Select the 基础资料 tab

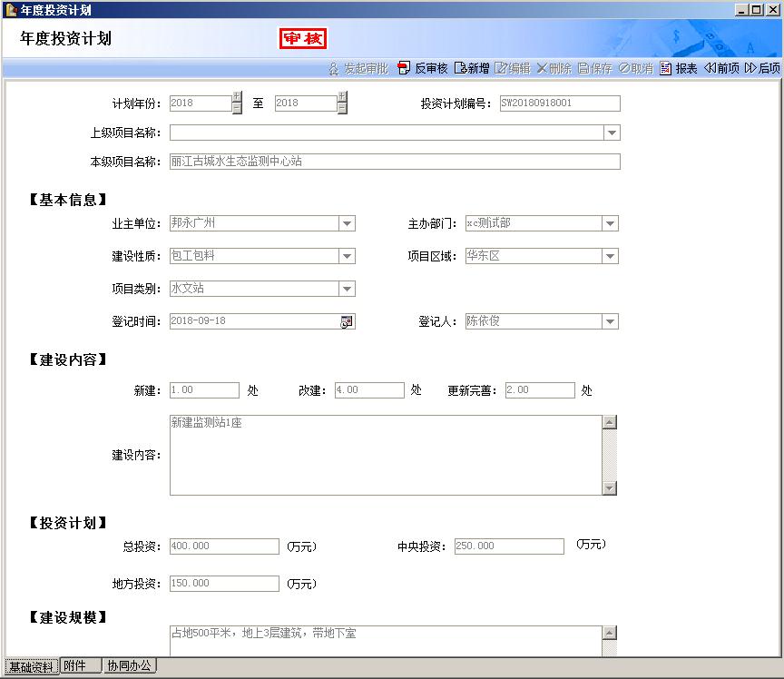tap(30, 666)
